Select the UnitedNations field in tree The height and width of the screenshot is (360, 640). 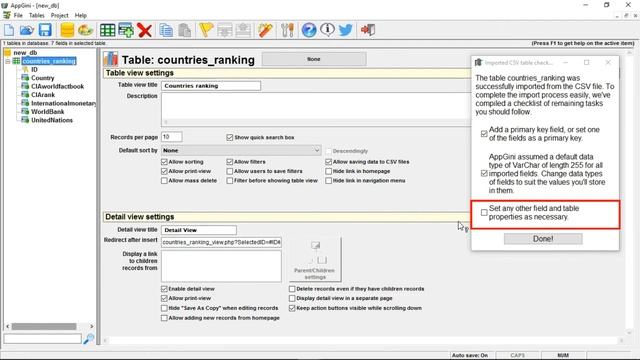(x=52, y=120)
